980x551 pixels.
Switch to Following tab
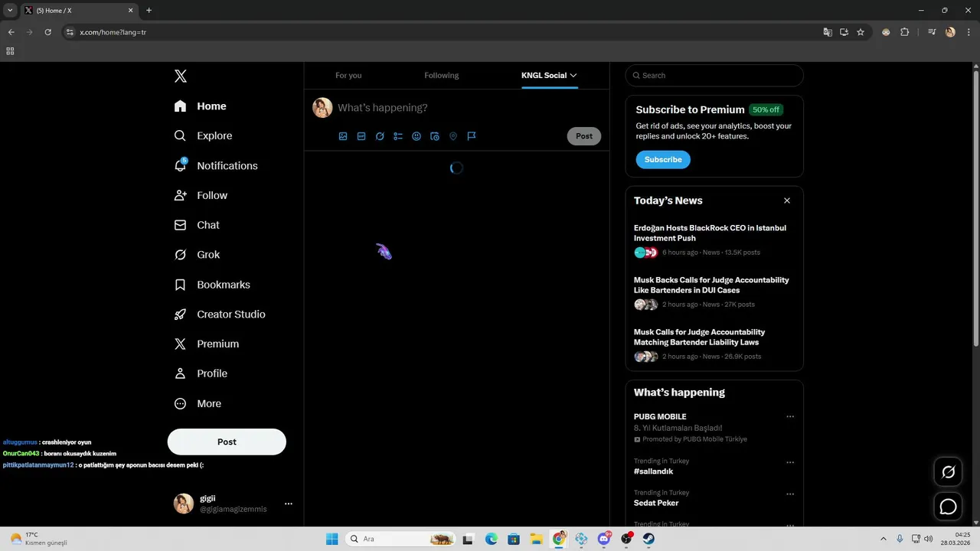coord(442,75)
